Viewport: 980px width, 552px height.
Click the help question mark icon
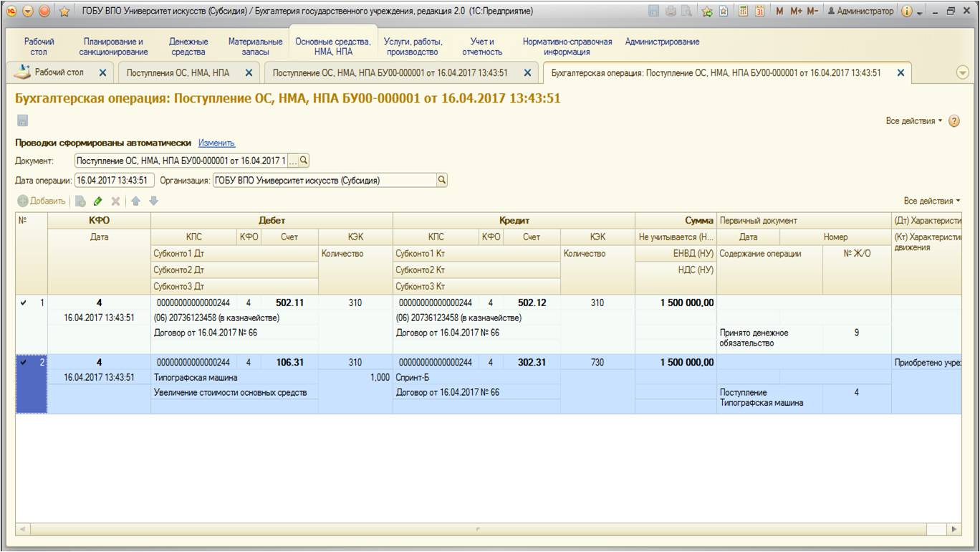tap(953, 121)
